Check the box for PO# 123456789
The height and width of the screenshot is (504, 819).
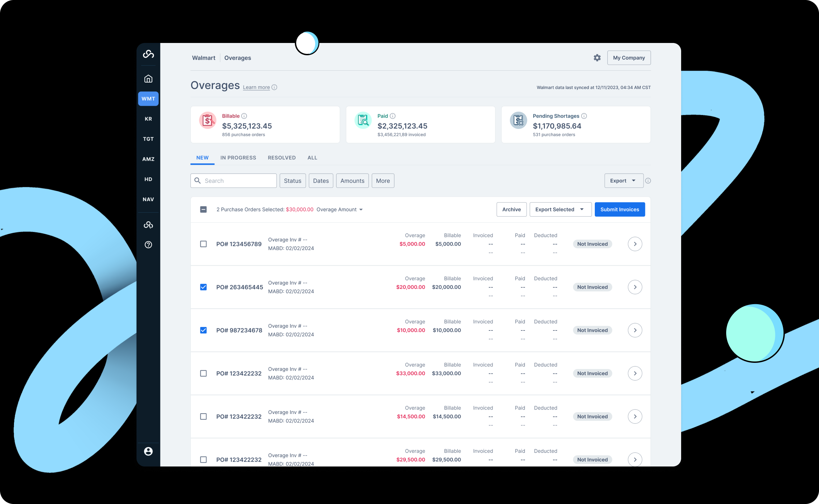point(203,244)
